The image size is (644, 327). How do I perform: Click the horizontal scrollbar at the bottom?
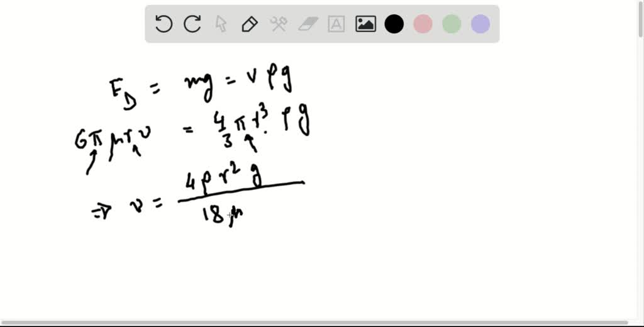pos(314,323)
